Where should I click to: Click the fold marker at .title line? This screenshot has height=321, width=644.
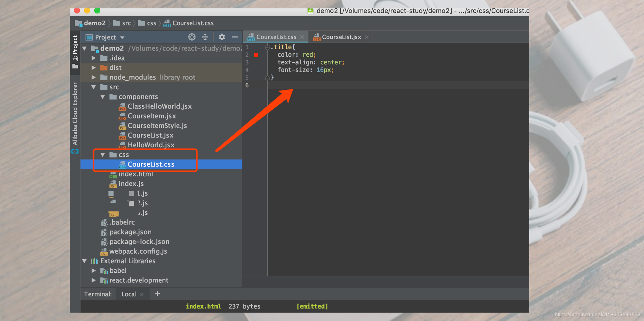267,47
